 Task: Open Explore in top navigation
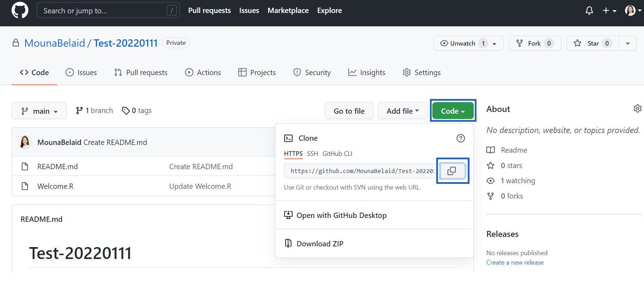point(329,11)
